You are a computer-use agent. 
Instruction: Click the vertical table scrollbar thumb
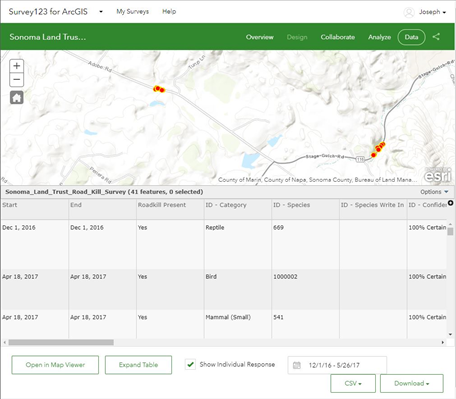click(450, 231)
